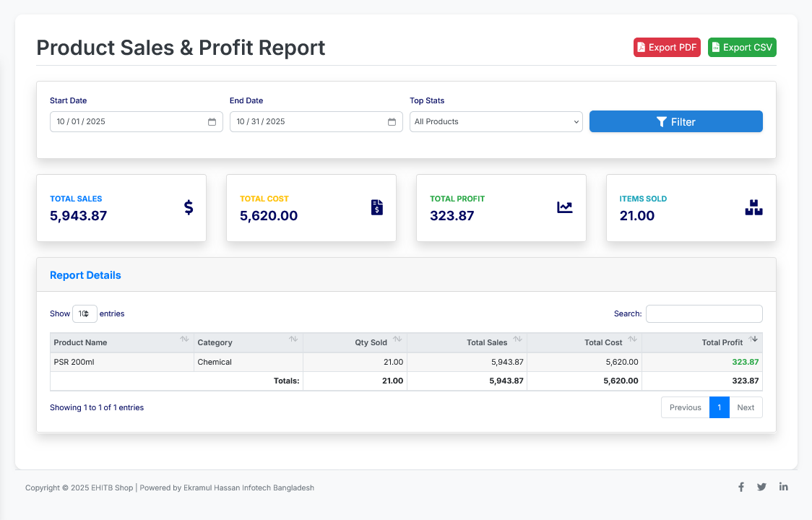
Task: Export report using Export PDF button
Action: 667,48
